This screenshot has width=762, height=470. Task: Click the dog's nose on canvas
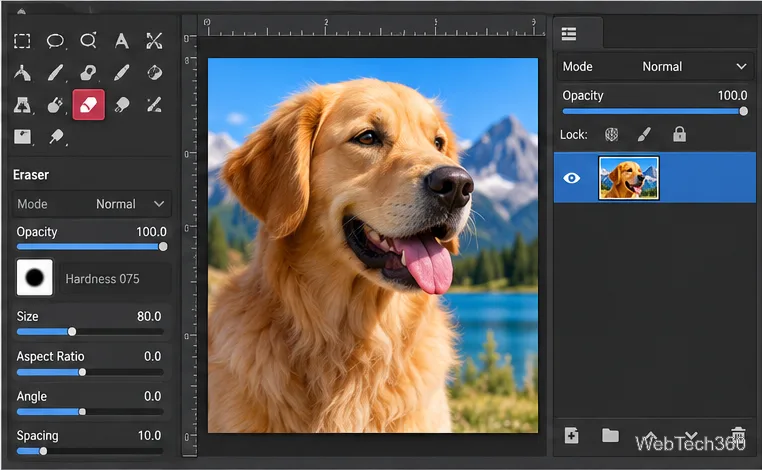450,187
